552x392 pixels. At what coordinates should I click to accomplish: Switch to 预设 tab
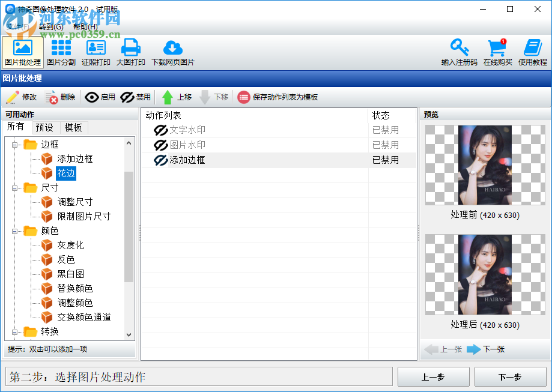pyautogui.click(x=44, y=127)
